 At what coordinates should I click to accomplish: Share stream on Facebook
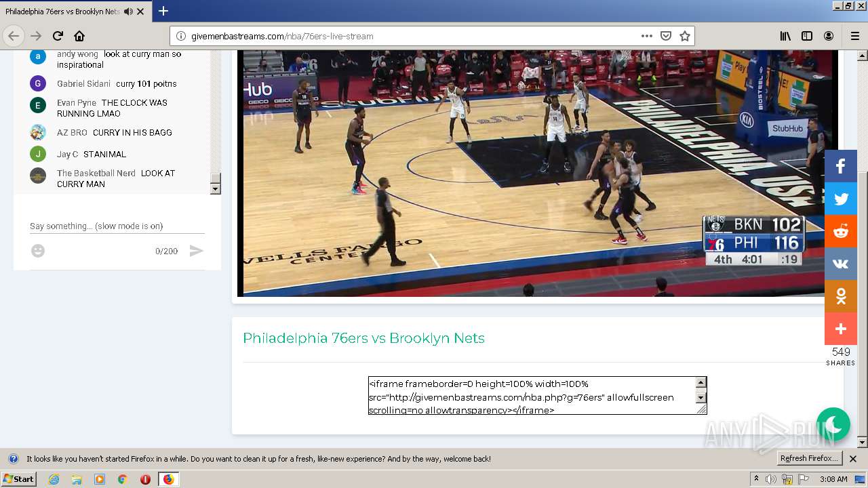click(x=841, y=166)
